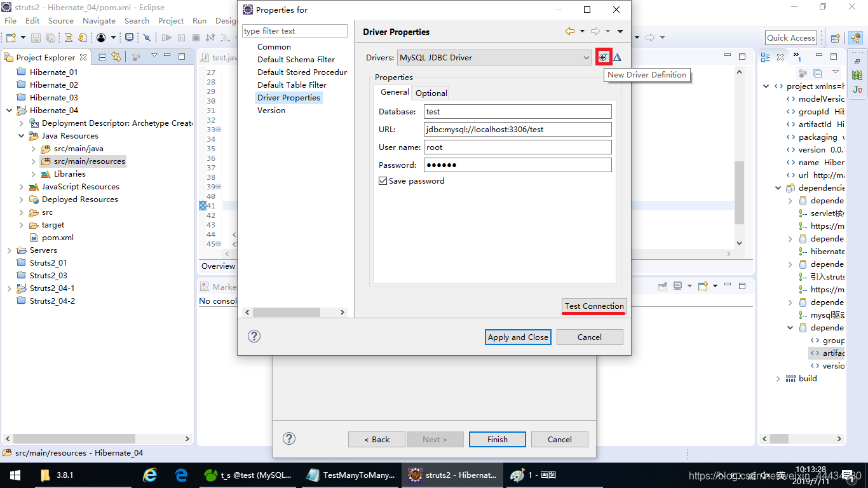868x488 pixels.
Task: Select Common in Properties list
Action: click(x=274, y=47)
